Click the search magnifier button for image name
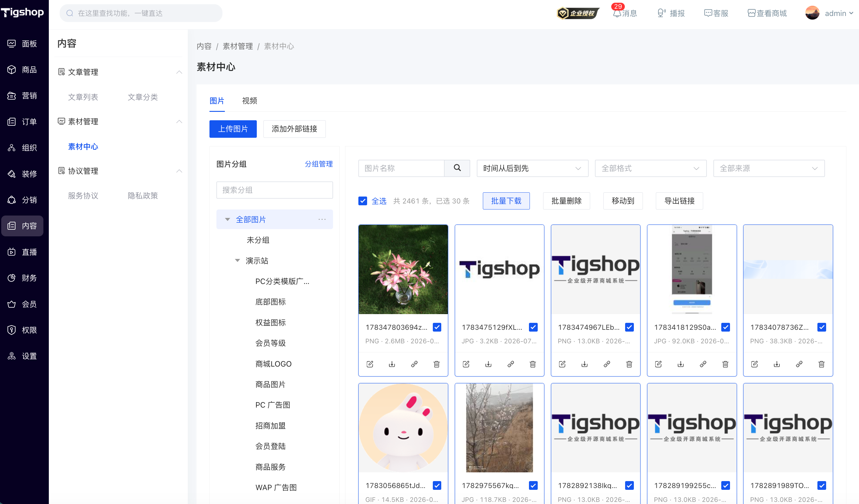The image size is (859, 504). pyautogui.click(x=457, y=168)
